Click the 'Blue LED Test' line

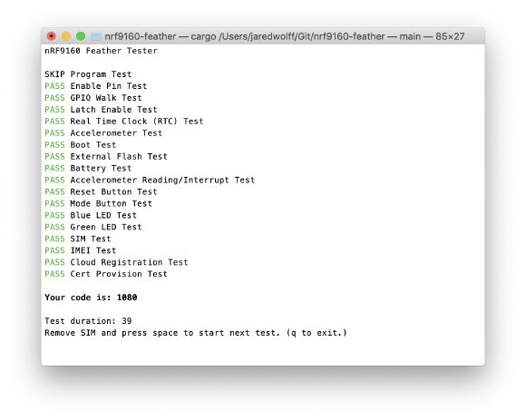(91, 215)
